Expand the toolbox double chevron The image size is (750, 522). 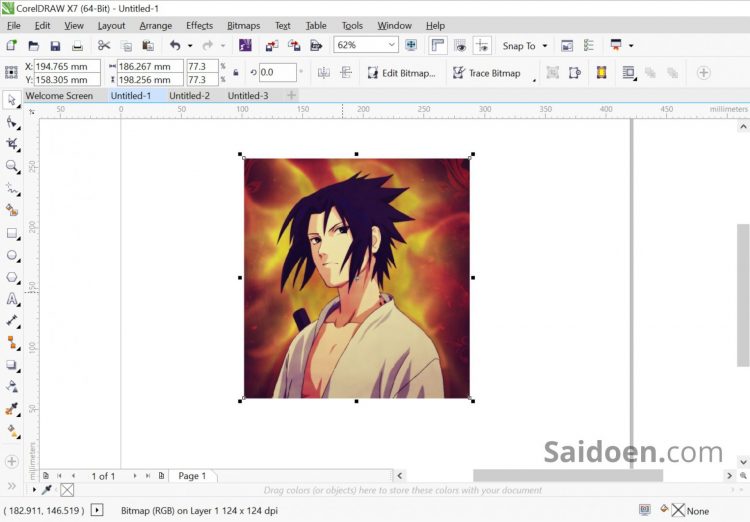11,486
